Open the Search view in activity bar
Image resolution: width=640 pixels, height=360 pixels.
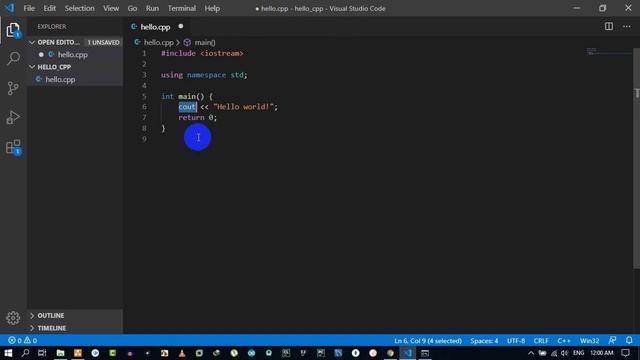(x=13, y=59)
